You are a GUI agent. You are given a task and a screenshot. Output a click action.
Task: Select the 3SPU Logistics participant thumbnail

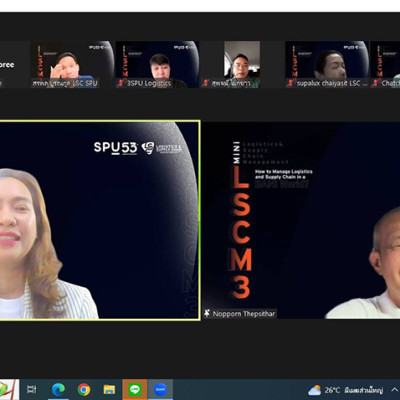pyautogui.click(x=157, y=64)
